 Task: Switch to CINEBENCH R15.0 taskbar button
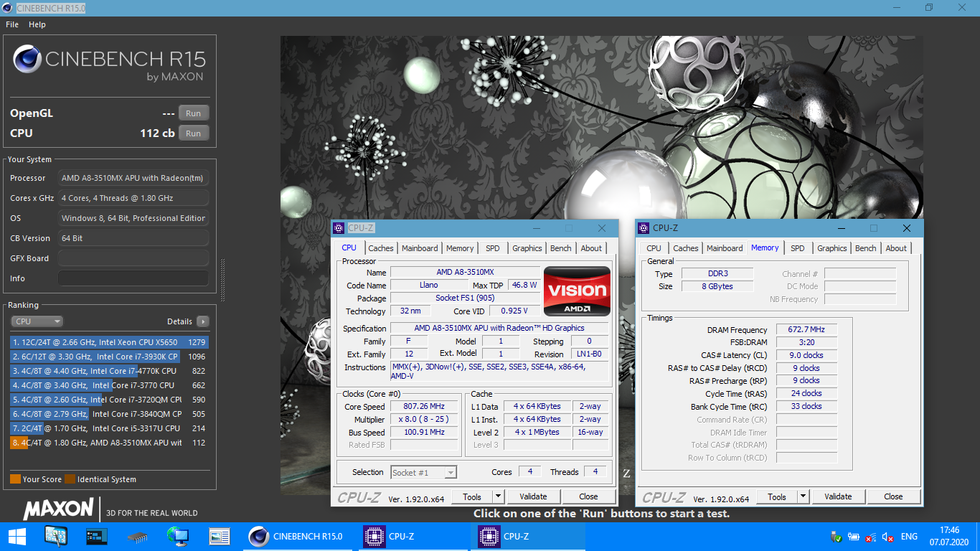(x=298, y=536)
